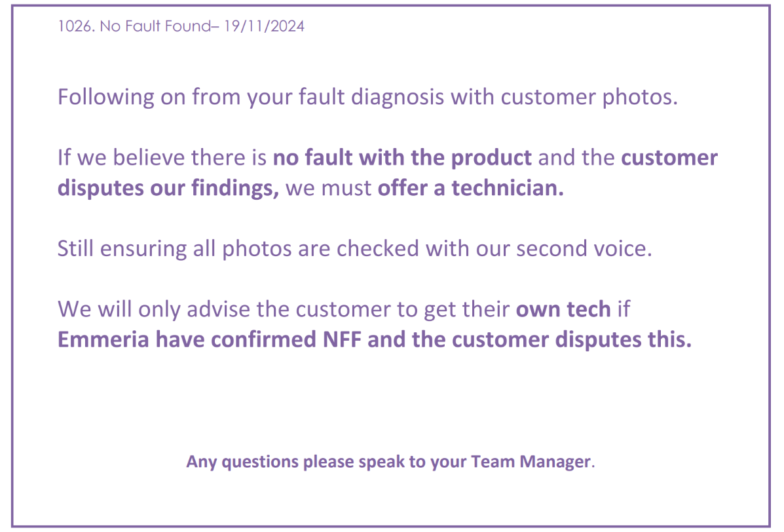Click bold text 'offer a technician.'
The width and height of the screenshot is (784, 532).
470,189
